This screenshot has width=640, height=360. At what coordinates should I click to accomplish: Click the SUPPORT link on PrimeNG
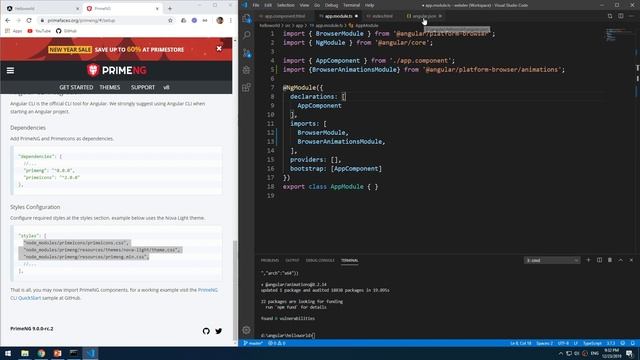coord(143,87)
